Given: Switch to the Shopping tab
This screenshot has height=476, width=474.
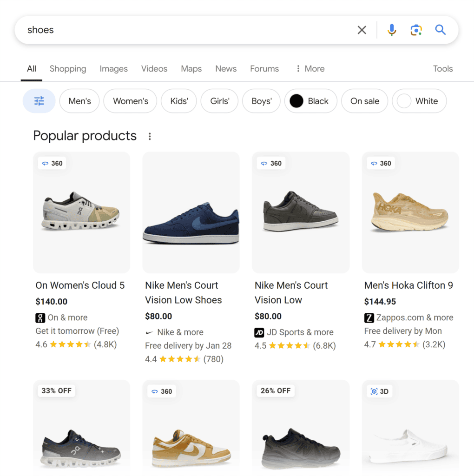Looking at the screenshot, I should pyautogui.click(x=67, y=68).
